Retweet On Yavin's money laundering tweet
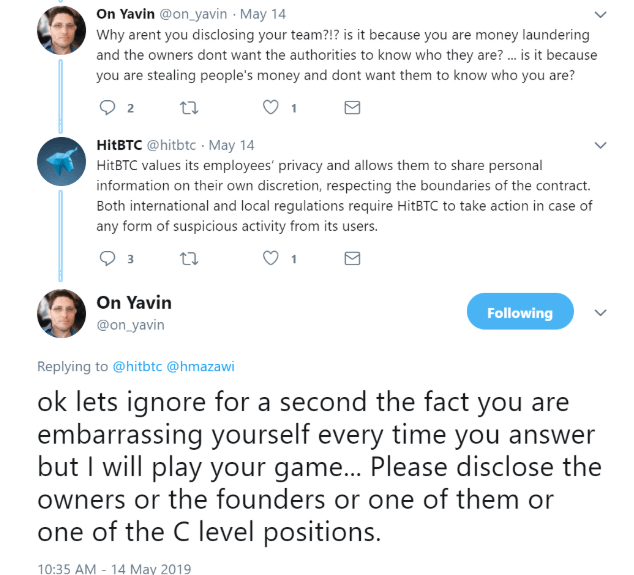Image resolution: width=634 pixels, height=575 pixels. (x=189, y=108)
